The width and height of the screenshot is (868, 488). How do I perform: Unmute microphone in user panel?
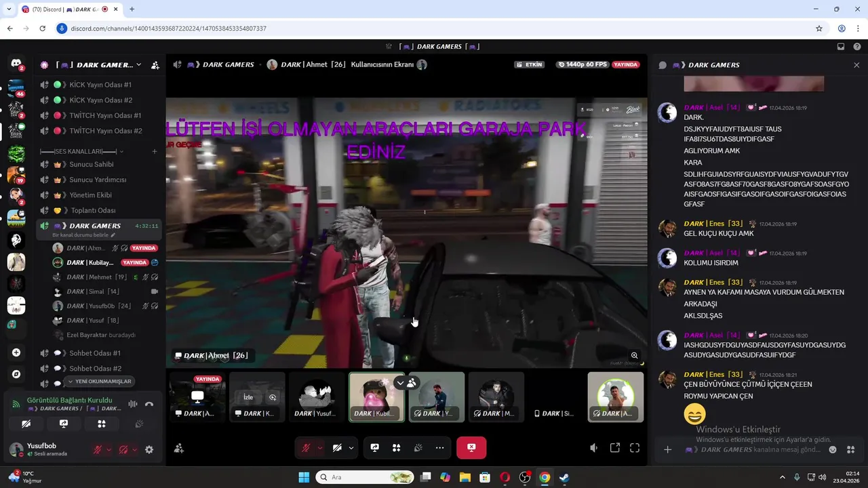pos(97,449)
